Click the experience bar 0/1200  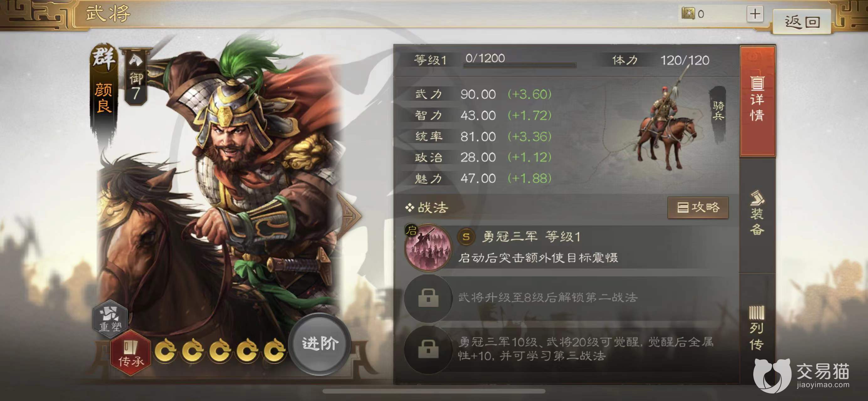(x=519, y=60)
